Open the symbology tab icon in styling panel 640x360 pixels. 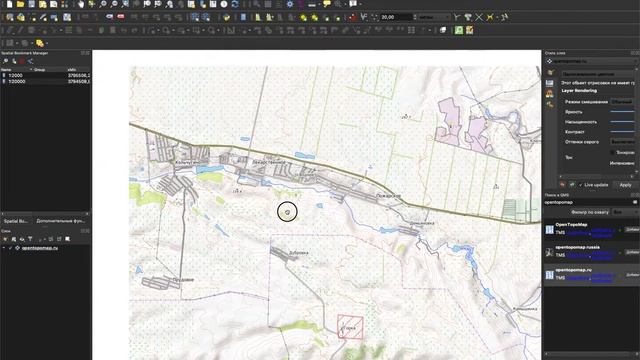[550, 72]
